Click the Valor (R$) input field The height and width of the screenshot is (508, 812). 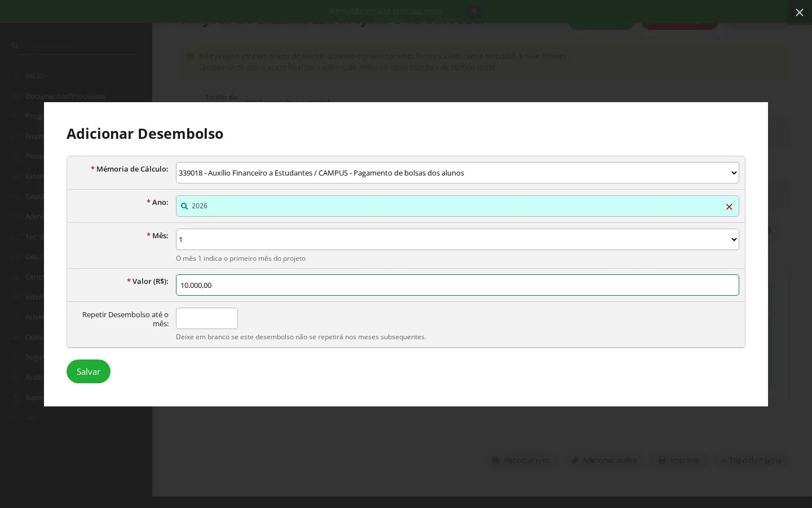click(457, 285)
